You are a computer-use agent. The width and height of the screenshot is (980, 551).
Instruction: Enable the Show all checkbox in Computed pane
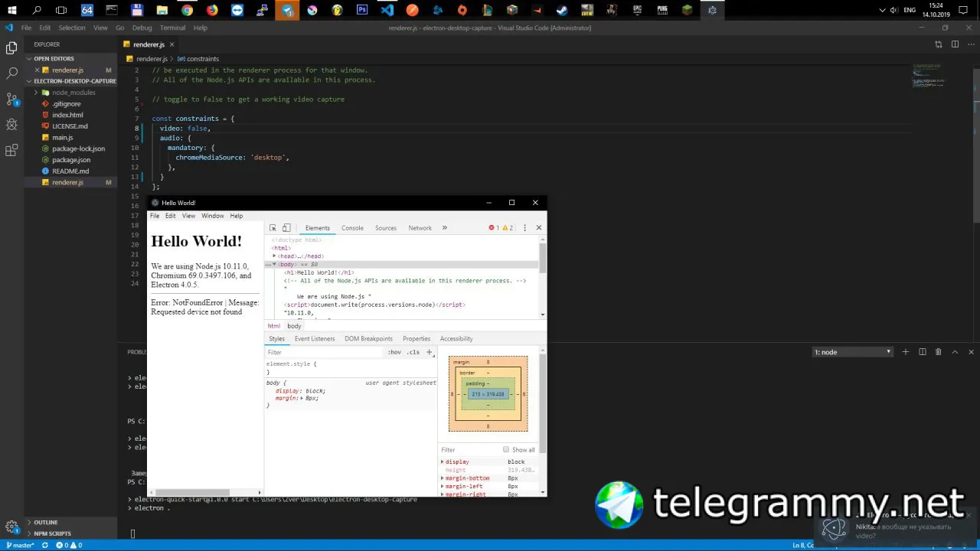(506, 450)
